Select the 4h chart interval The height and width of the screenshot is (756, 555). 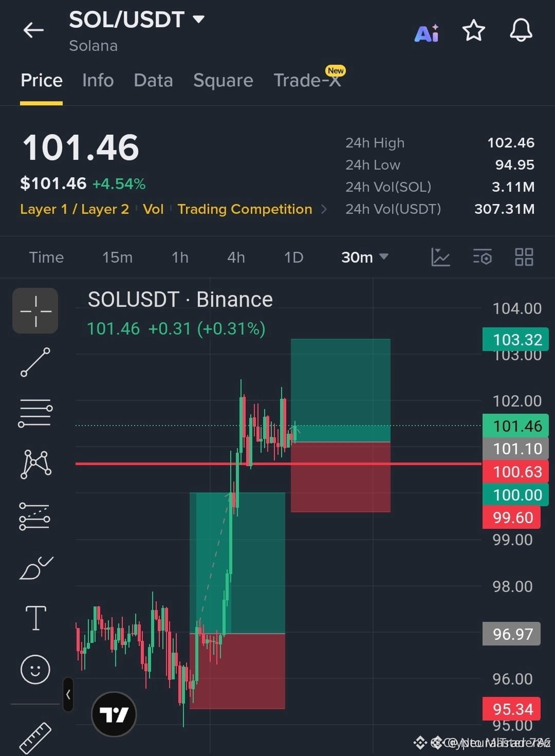[236, 257]
